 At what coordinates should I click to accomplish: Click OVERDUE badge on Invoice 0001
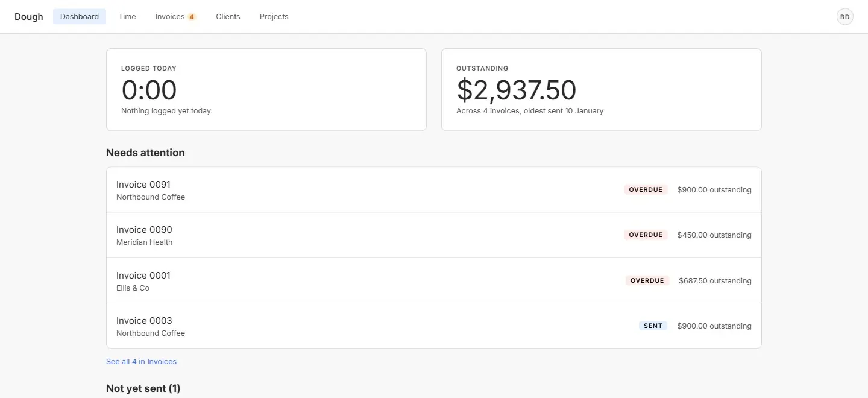pyautogui.click(x=647, y=280)
